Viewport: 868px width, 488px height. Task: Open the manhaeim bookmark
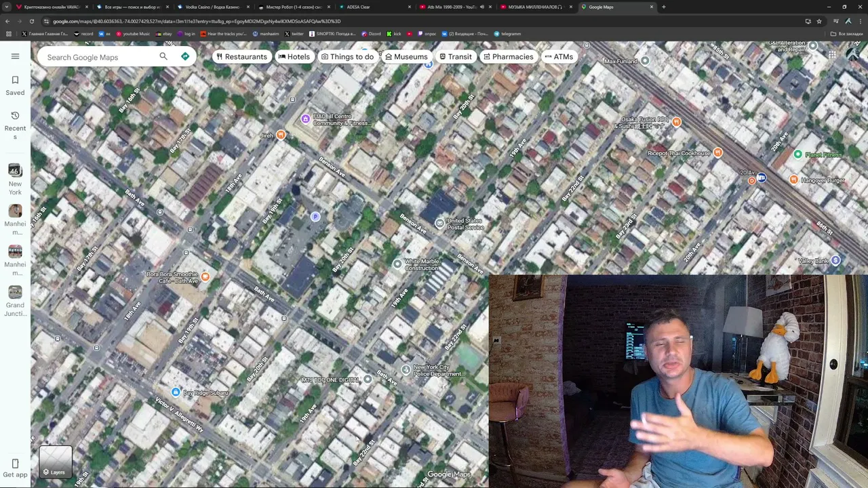(267, 34)
